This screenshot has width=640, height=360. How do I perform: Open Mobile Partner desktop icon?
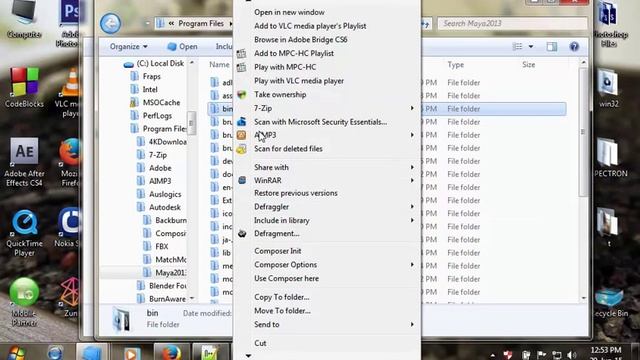[24, 302]
